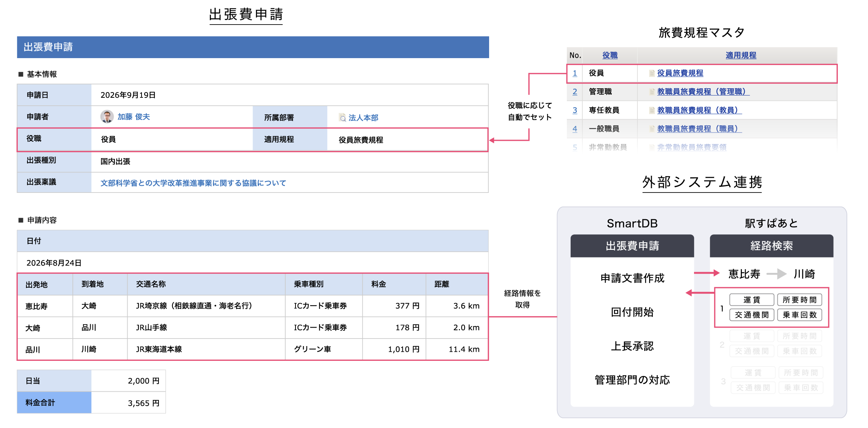The height and width of the screenshot is (428, 868).
Task: Click the document icon beside 教職員旅費規程（管理職）
Action: [652, 92]
